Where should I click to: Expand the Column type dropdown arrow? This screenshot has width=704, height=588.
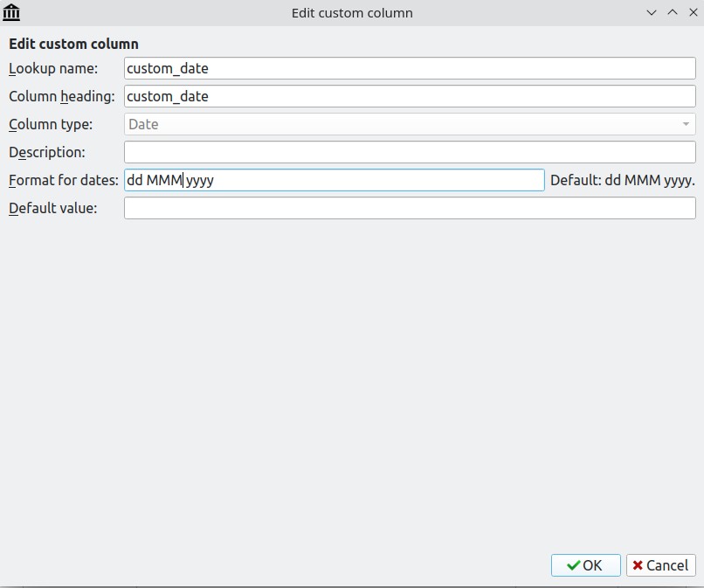pos(686,124)
